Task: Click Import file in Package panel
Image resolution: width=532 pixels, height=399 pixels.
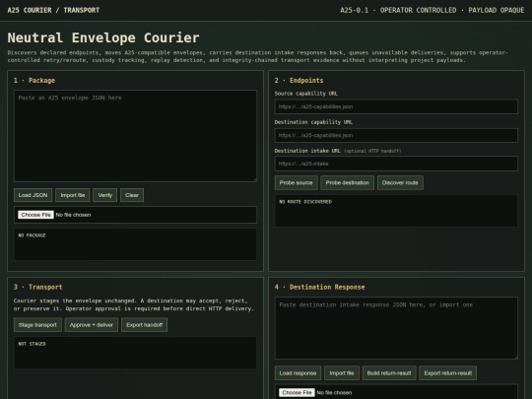Action: pos(73,195)
